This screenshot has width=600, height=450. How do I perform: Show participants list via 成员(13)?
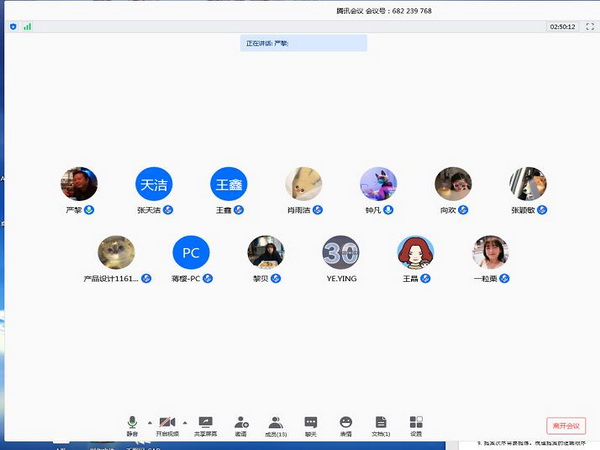coord(275,425)
